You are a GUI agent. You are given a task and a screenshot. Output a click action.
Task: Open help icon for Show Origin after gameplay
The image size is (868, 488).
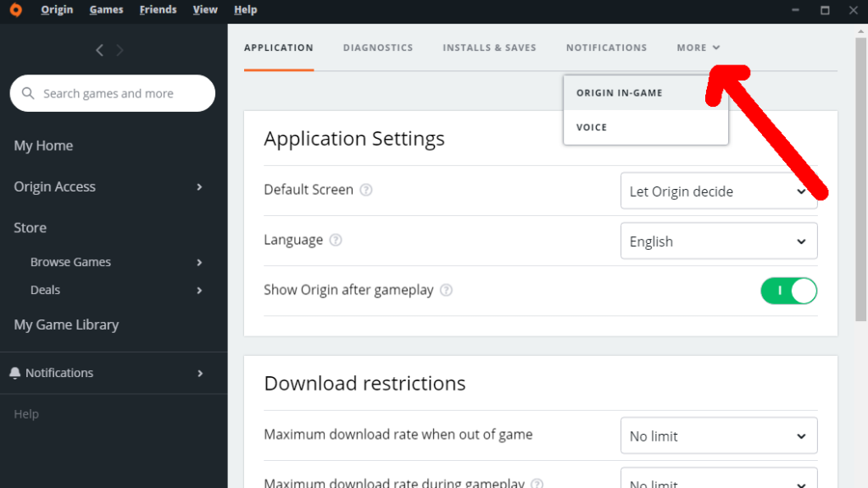point(446,290)
